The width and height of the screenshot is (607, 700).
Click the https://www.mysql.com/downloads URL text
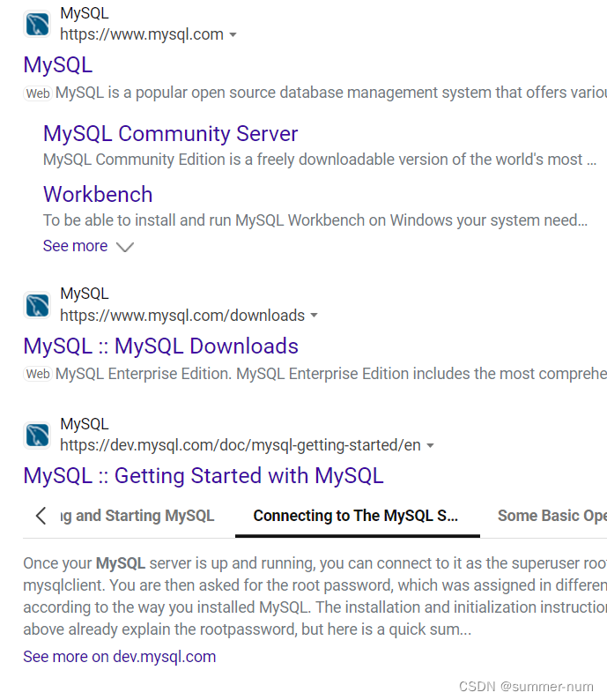pyautogui.click(x=182, y=316)
